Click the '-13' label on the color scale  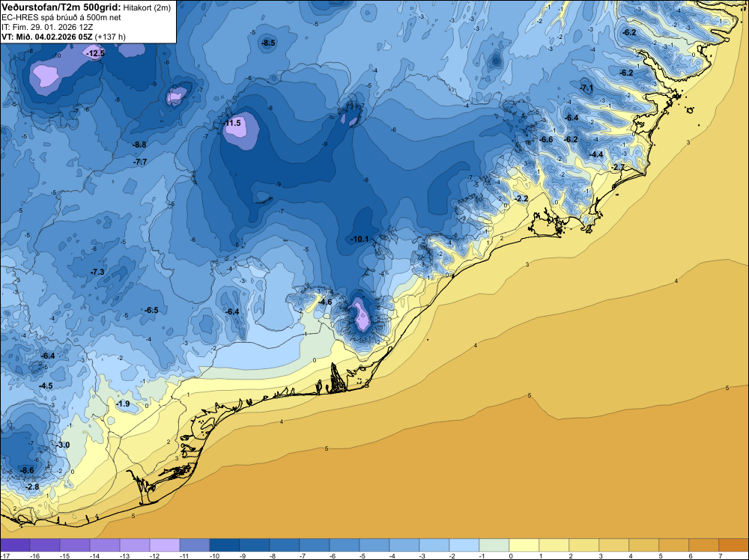point(124,556)
